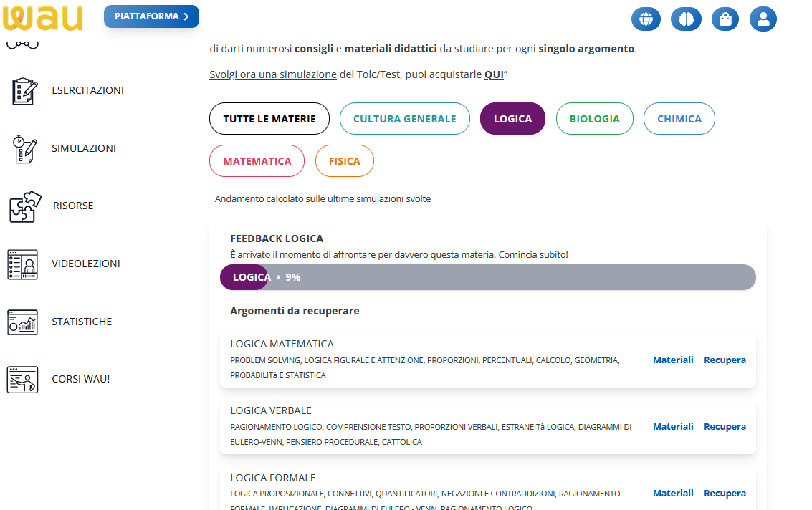Select the Biologia subject filter

point(594,119)
